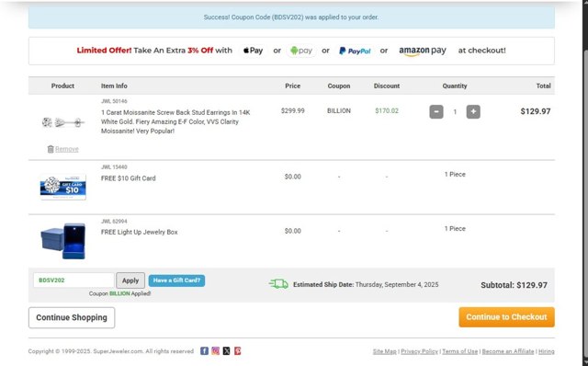588x366 pixels.
Task: Click the Quantity column header
Action: 455,86
